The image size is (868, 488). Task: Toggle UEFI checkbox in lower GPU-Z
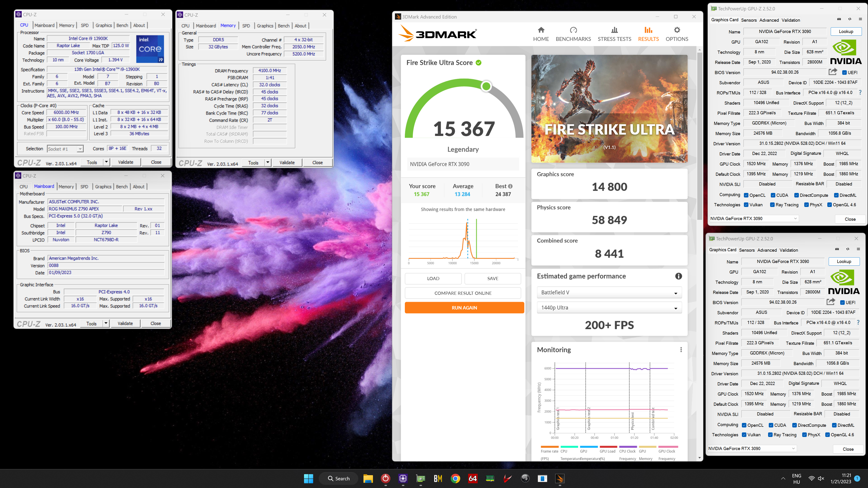pyautogui.click(x=842, y=303)
